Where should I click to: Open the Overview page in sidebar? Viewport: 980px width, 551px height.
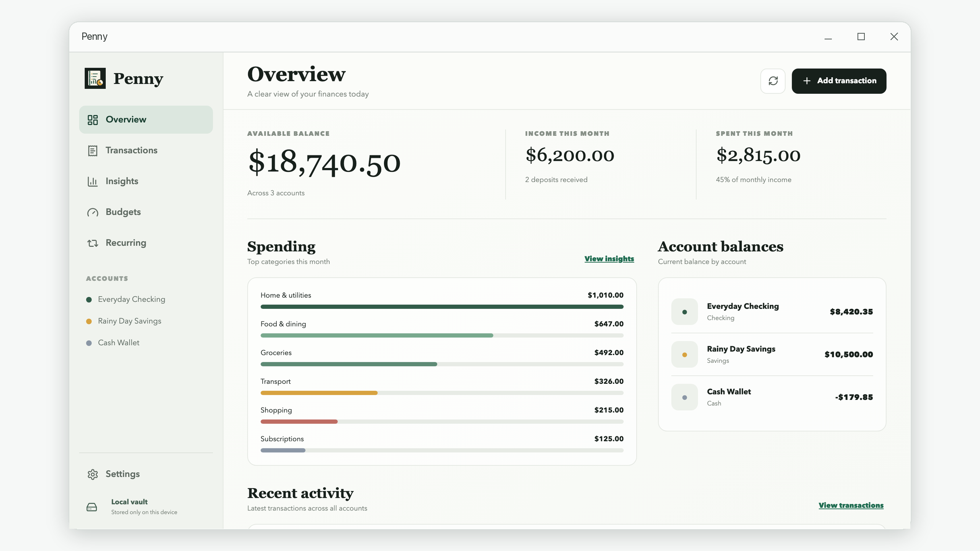click(x=146, y=120)
